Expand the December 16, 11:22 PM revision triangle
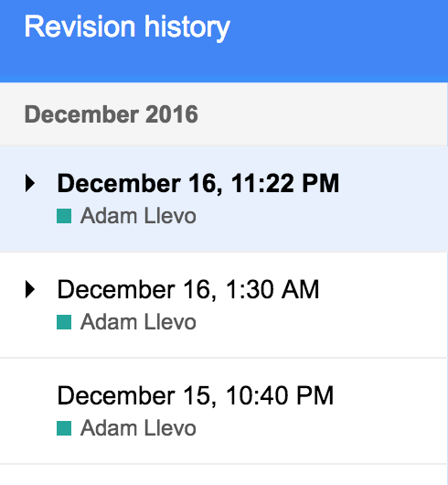 (30, 183)
